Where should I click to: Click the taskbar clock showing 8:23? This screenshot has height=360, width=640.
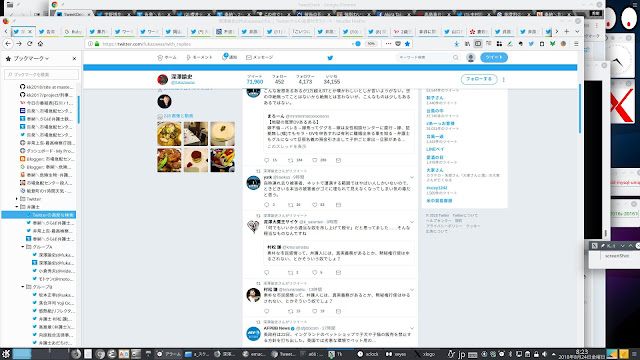click(x=581, y=354)
